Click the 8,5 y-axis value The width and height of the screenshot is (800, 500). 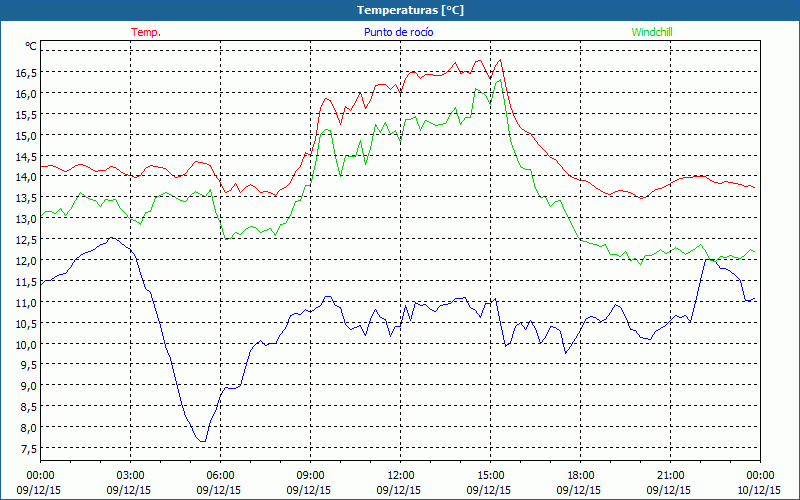[29, 407]
